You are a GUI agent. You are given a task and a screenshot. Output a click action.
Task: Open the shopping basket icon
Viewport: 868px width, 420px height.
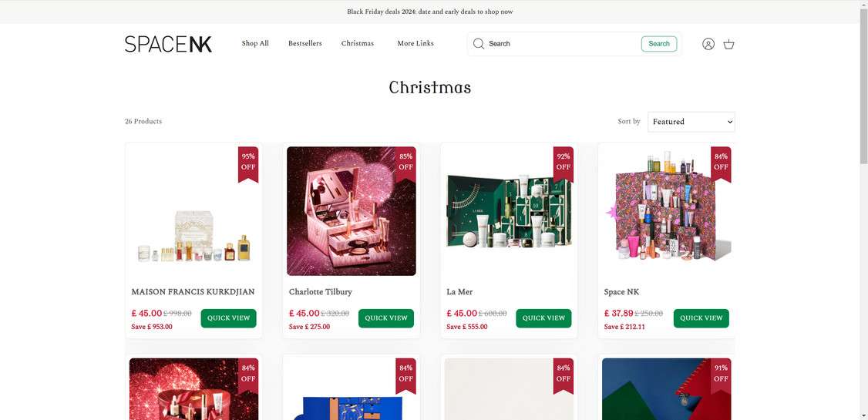(729, 44)
